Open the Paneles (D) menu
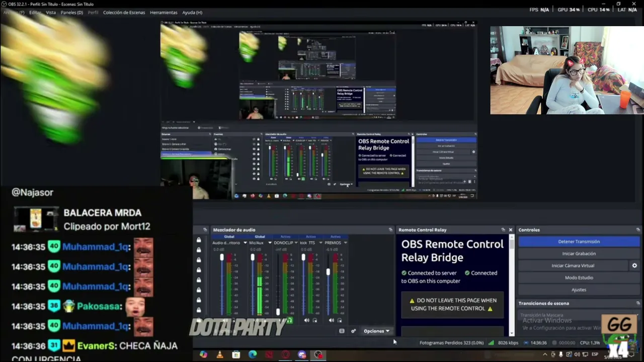Viewport: 644px width, 362px height. pos(71,13)
